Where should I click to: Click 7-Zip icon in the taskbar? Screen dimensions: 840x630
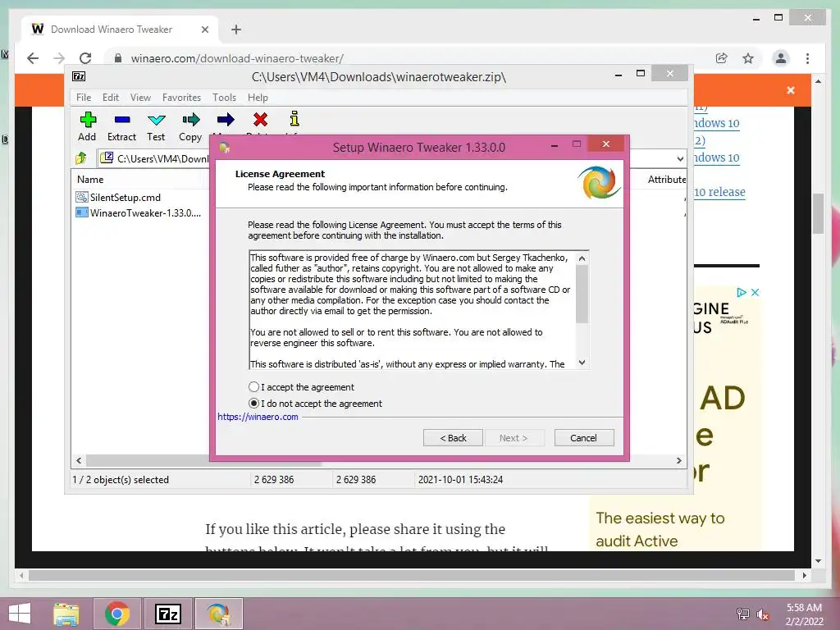(167, 614)
